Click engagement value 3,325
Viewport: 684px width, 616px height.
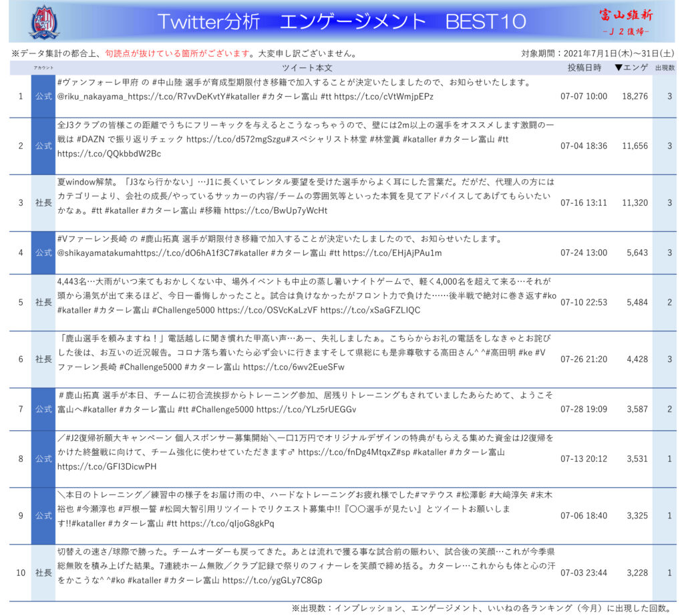coord(637,516)
